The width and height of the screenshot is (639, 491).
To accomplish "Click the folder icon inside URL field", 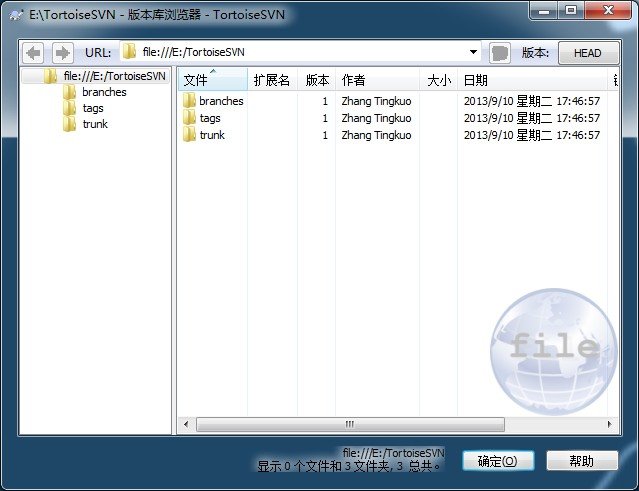I will tap(130, 52).
